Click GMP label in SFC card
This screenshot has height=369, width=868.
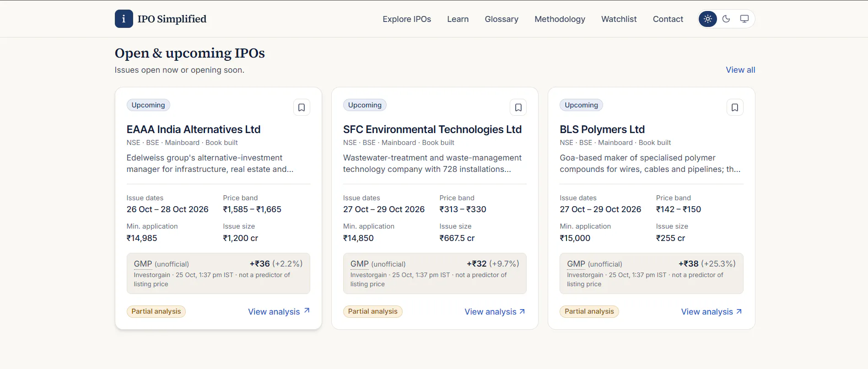360,264
